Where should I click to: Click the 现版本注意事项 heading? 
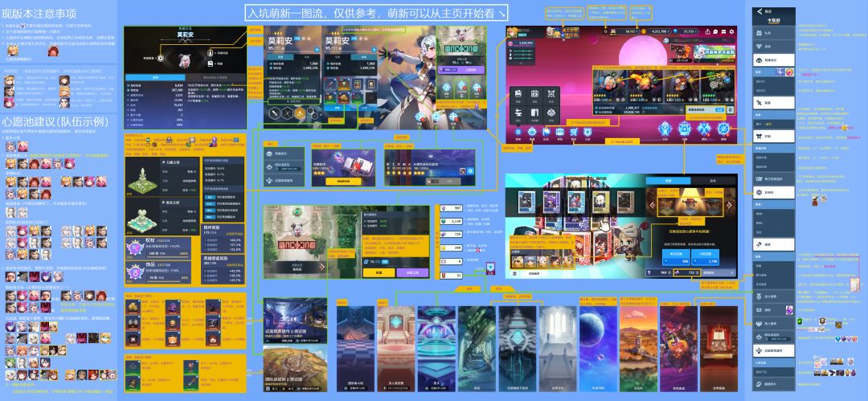click(x=40, y=13)
